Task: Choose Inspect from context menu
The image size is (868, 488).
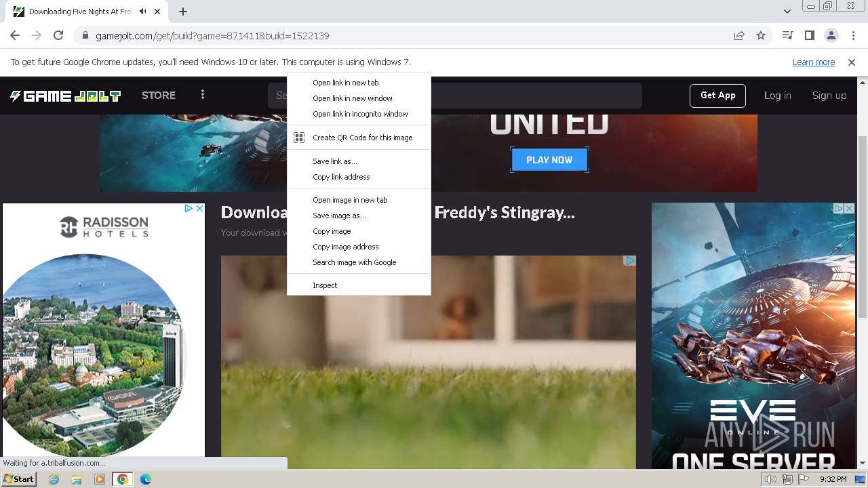Action: [x=359, y=285]
